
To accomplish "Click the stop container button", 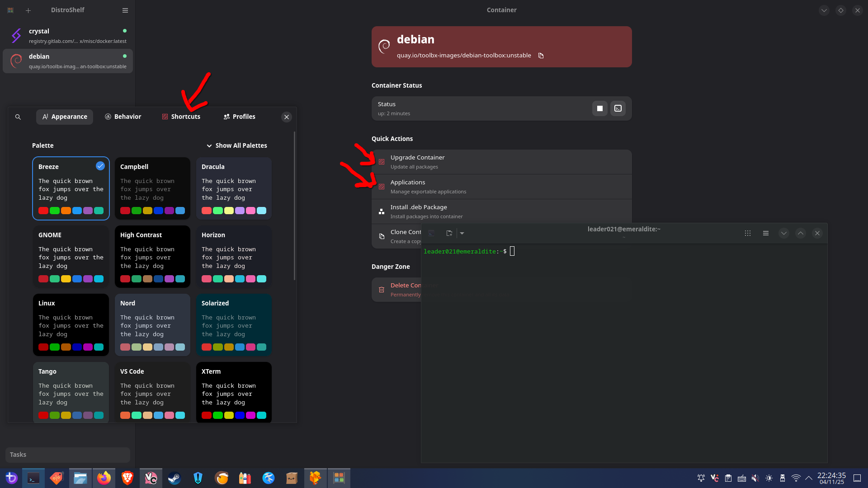I will pos(599,108).
